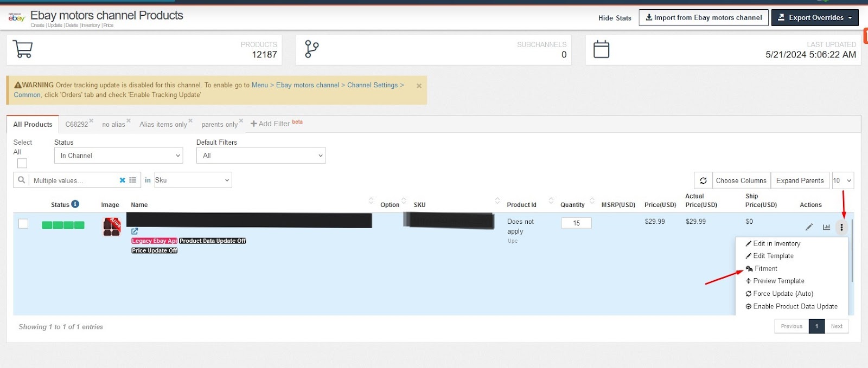Open the chart statistics icon in Actions
This screenshot has width=868, height=368.
(x=826, y=227)
